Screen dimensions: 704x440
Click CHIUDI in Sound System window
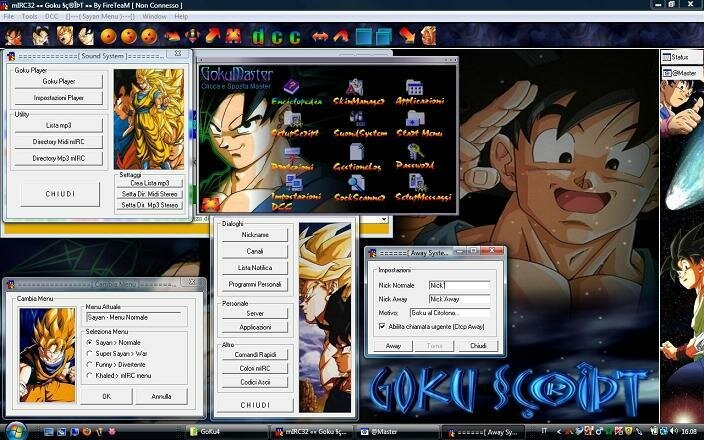pyautogui.click(x=60, y=194)
